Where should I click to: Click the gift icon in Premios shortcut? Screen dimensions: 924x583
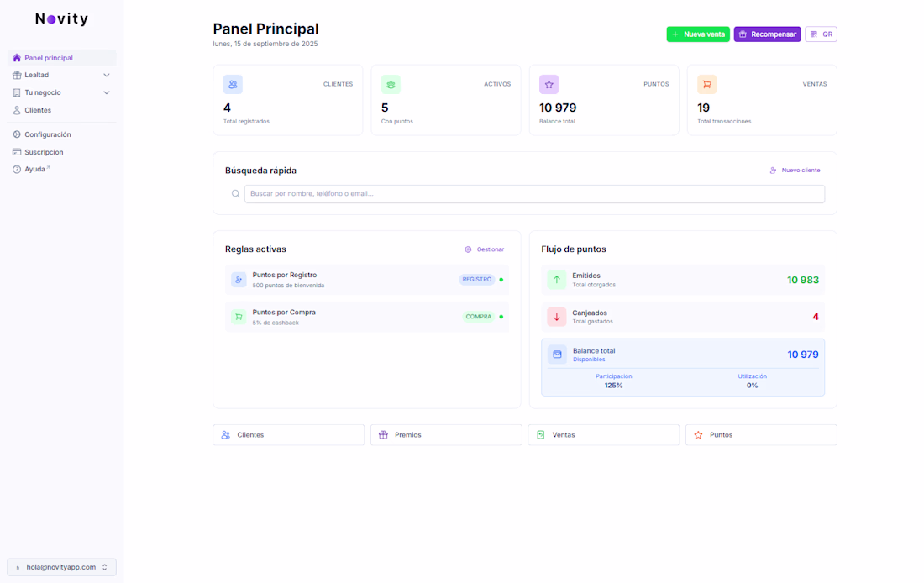tap(383, 435)
